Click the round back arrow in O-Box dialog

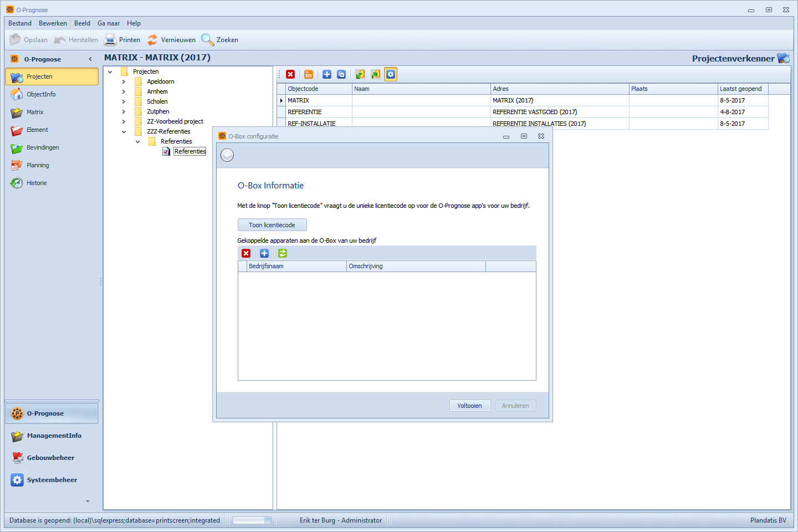click(227, 155)
